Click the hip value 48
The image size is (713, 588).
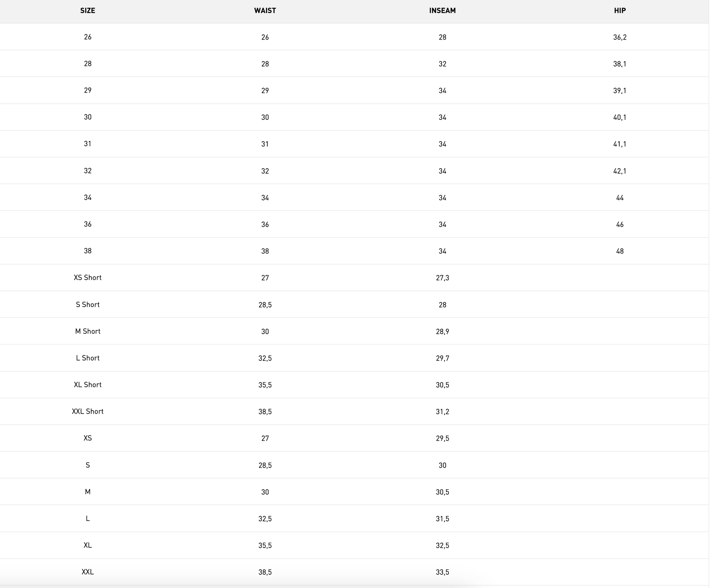(x=620, y=251)
